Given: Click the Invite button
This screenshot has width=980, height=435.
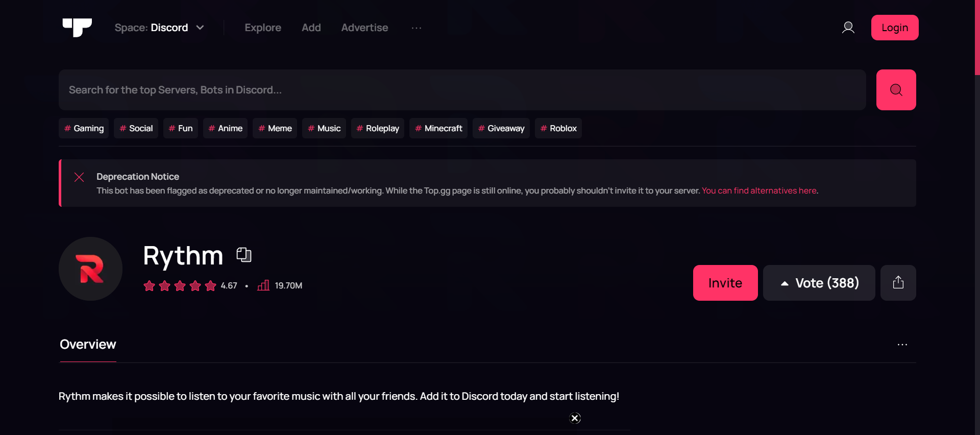Looking at the screenshot, I should point(725,283).
